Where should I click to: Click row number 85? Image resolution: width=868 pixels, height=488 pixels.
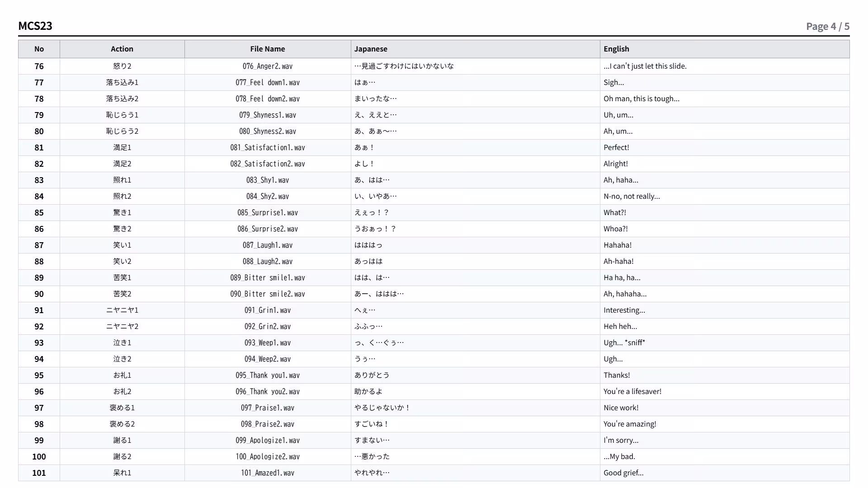(x=39, y=213)
